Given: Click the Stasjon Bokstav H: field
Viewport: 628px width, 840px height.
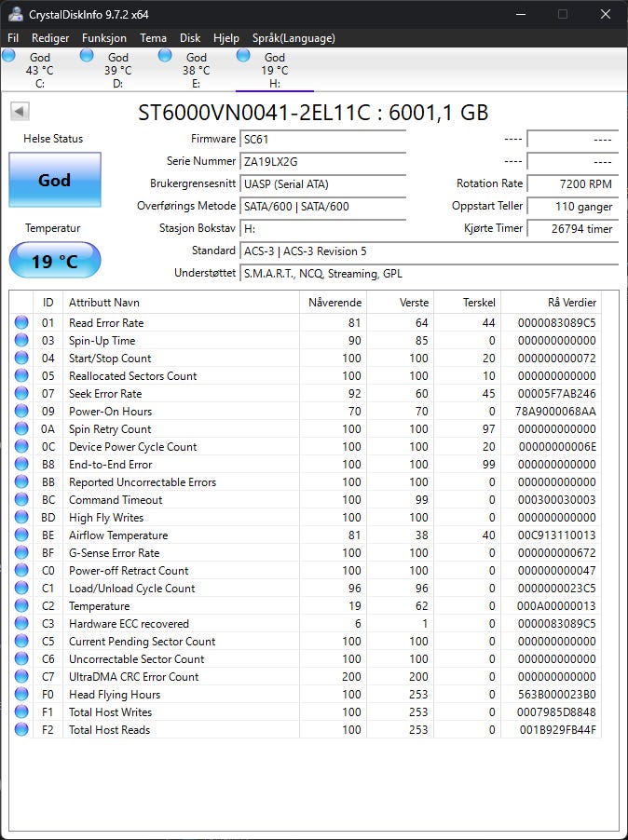Looking at the screenshot, I should (x=322, y=229).
